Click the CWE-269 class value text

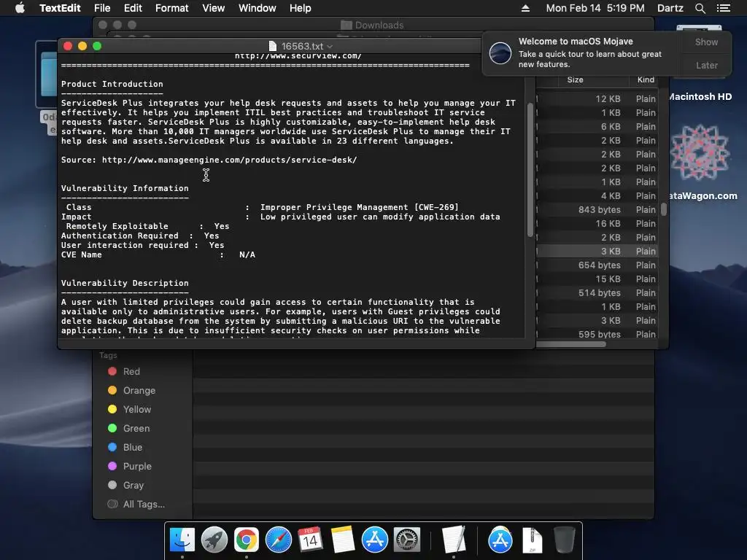359,207
